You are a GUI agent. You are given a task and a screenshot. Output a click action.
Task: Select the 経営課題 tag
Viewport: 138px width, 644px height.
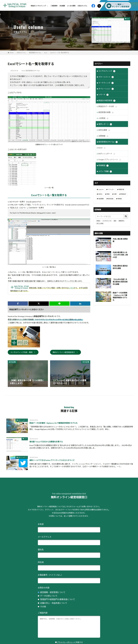100,199
